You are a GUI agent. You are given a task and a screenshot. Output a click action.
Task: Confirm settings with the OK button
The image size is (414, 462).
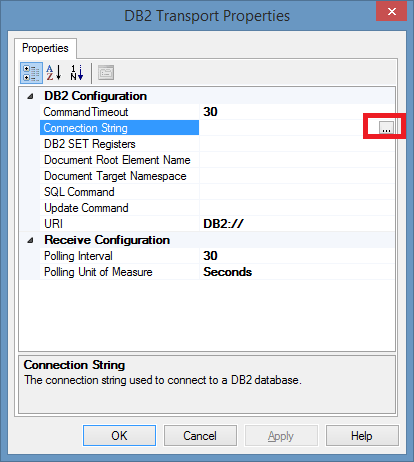(x=119, y=436)
